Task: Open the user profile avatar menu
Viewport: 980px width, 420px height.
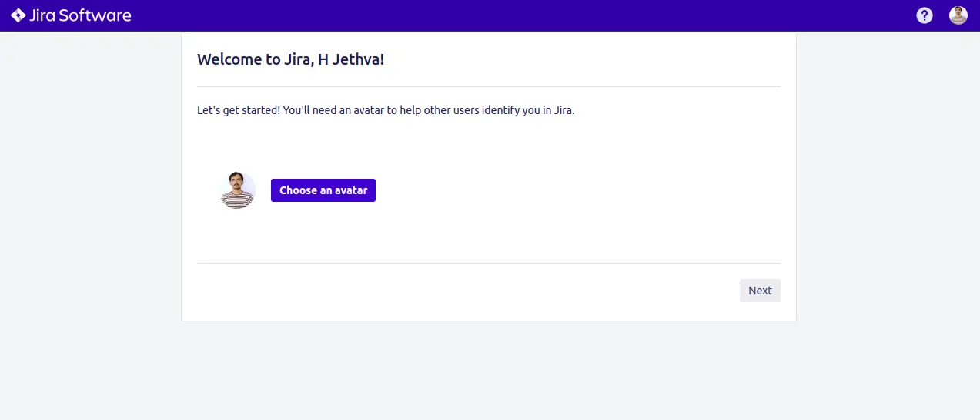Action: coord(958,15)
